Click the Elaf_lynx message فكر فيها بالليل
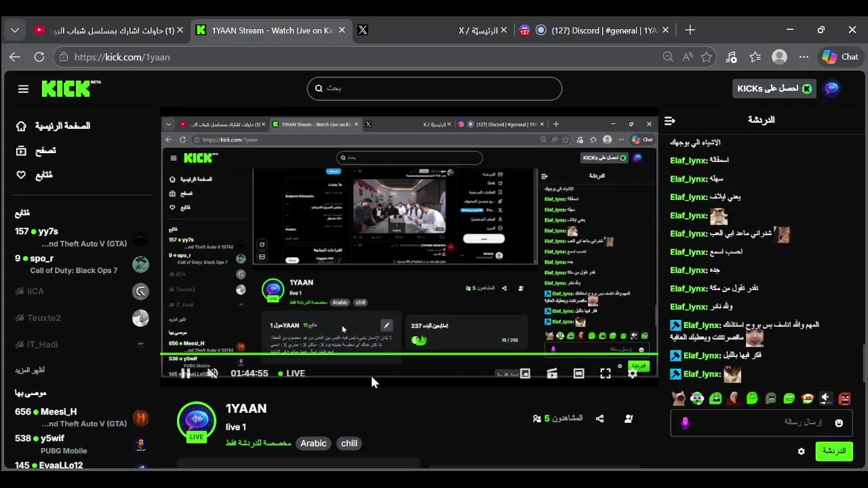Viewport: 868px width, 488px height. pyautogui.click(x=715, y=355)
